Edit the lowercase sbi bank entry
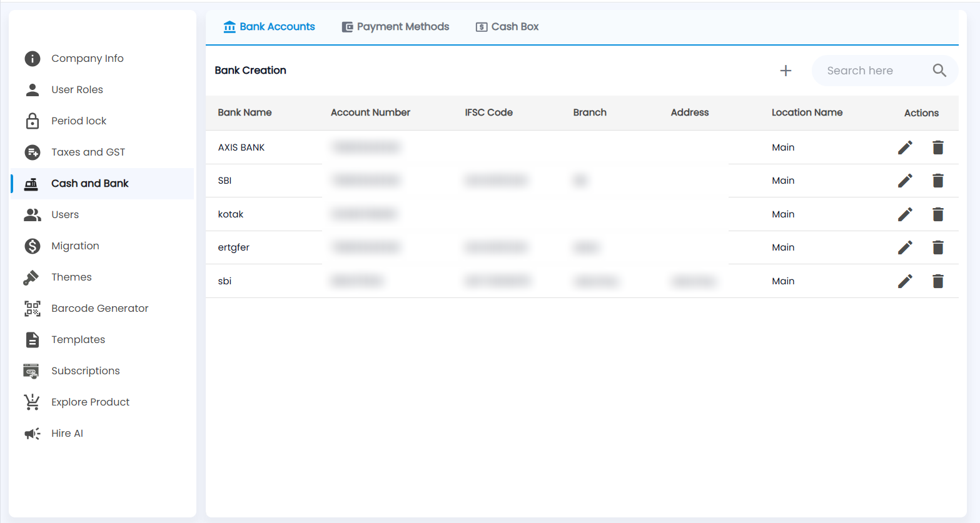 click(905, 281)
